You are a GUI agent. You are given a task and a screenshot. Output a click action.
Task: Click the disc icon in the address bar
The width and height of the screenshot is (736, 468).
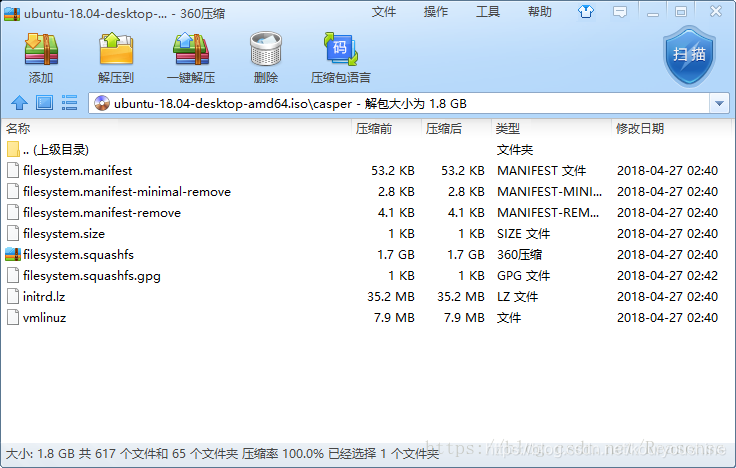pyautogui.click(x=102, y=103)
